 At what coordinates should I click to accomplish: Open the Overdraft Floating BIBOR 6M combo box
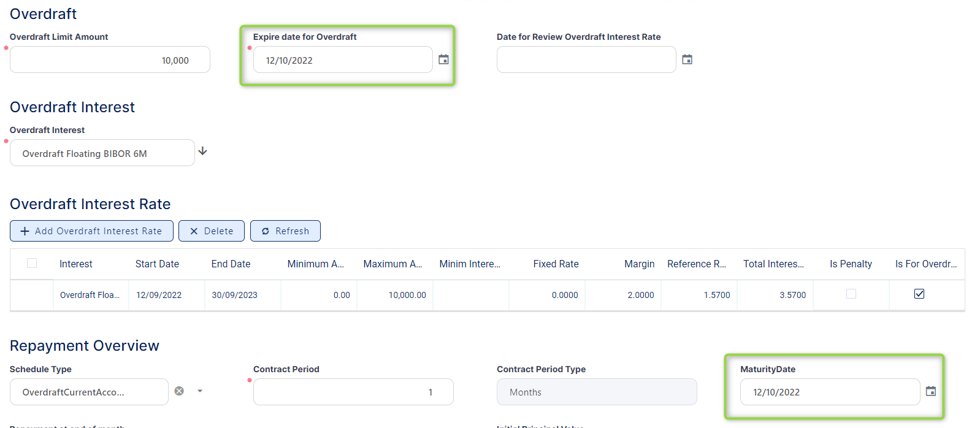point(102,153)
